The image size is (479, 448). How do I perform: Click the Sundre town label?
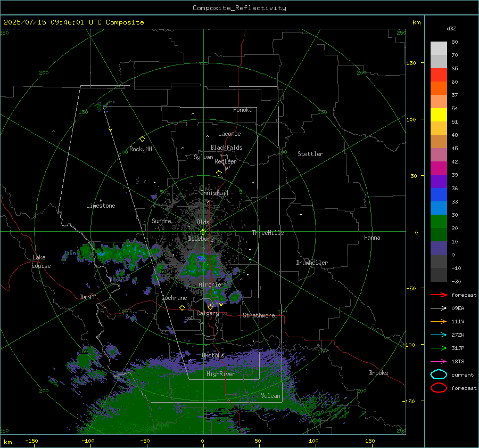tap(161, 221)
